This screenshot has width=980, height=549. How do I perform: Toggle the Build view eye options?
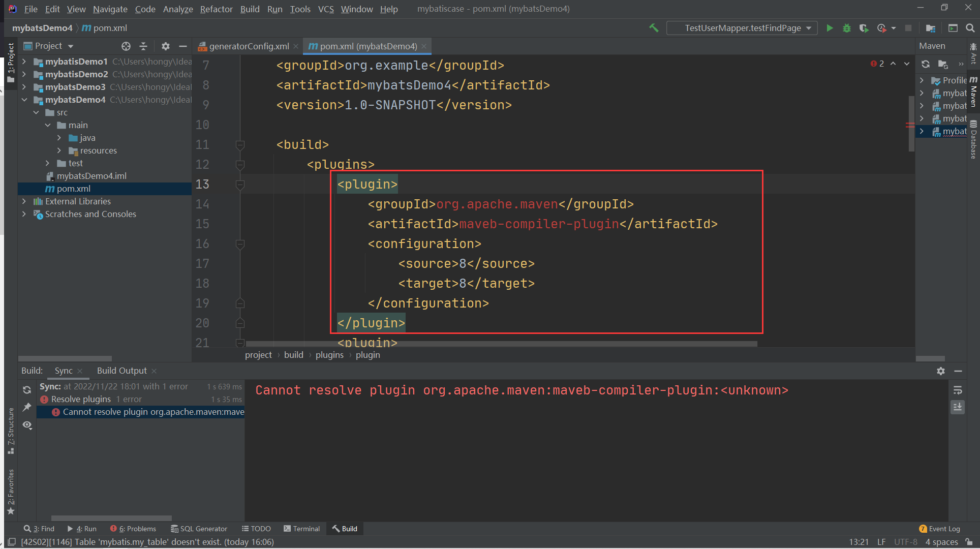click(x=27, y=425)
